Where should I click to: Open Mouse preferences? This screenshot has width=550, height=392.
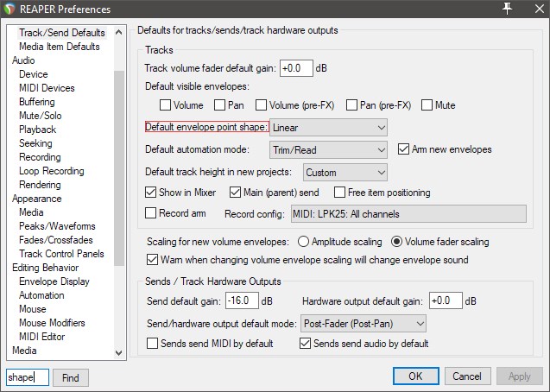point(32,309)
